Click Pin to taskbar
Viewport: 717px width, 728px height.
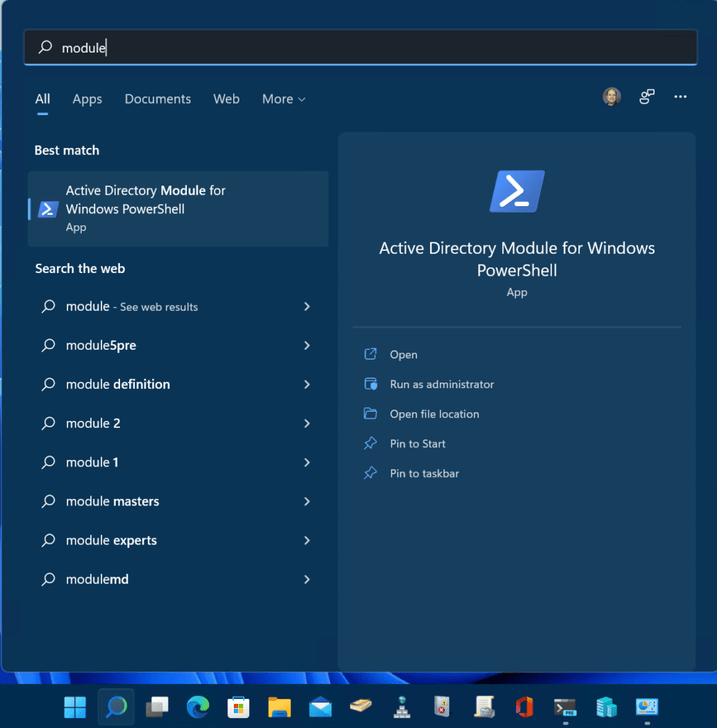(423, 473)
